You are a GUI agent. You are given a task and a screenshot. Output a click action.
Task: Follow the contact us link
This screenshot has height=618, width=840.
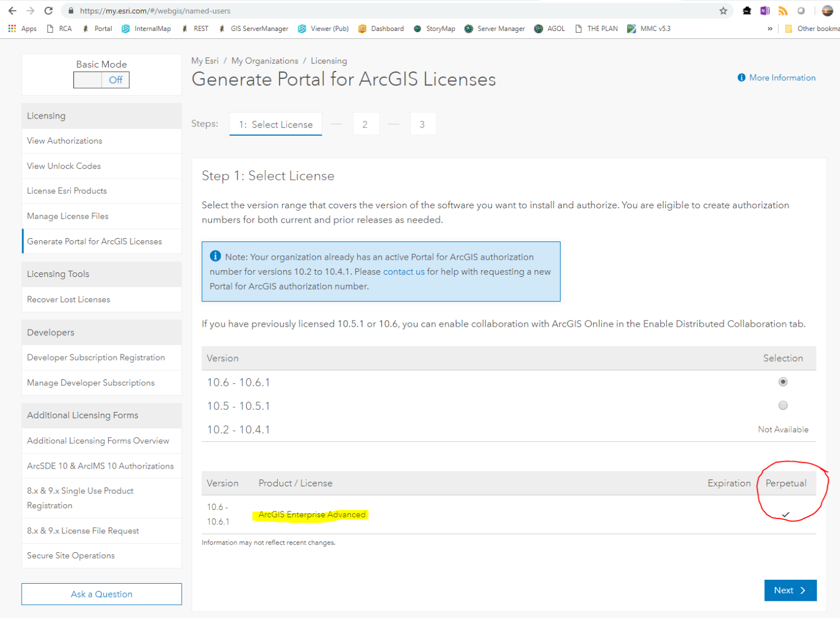tap(404, 272)
